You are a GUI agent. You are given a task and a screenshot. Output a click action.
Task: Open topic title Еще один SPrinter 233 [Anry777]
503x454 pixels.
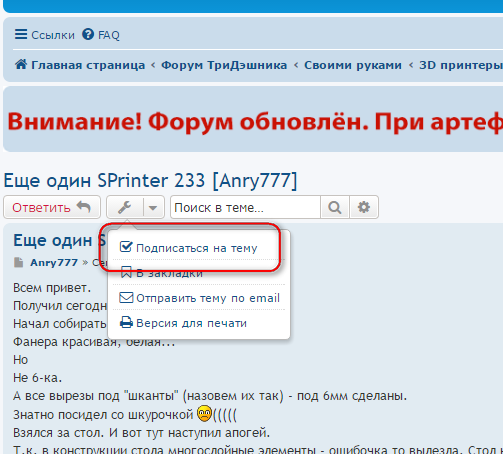(150, 181)
